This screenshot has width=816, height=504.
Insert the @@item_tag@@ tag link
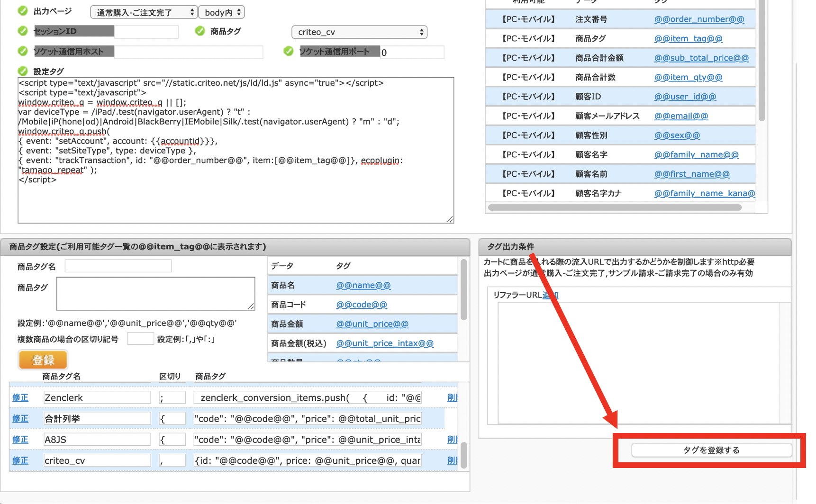pos(688,39)
